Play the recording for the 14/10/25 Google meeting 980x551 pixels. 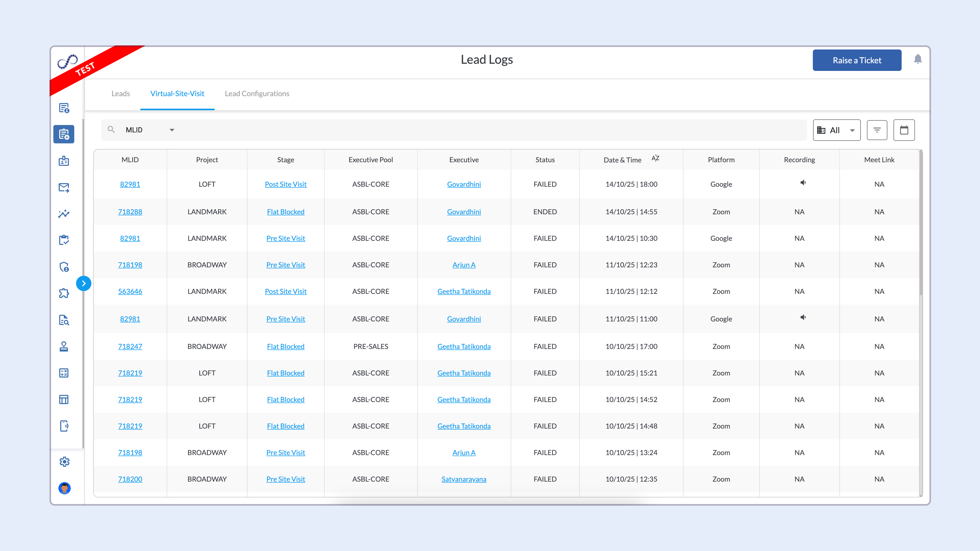pos(803,183)
